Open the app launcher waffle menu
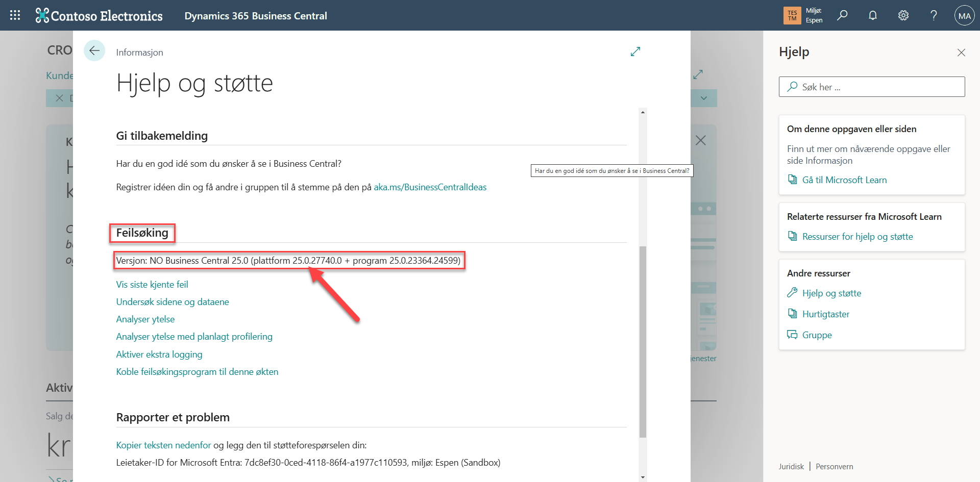This screenshot has height=482, width=980. [x=15, y=15]
